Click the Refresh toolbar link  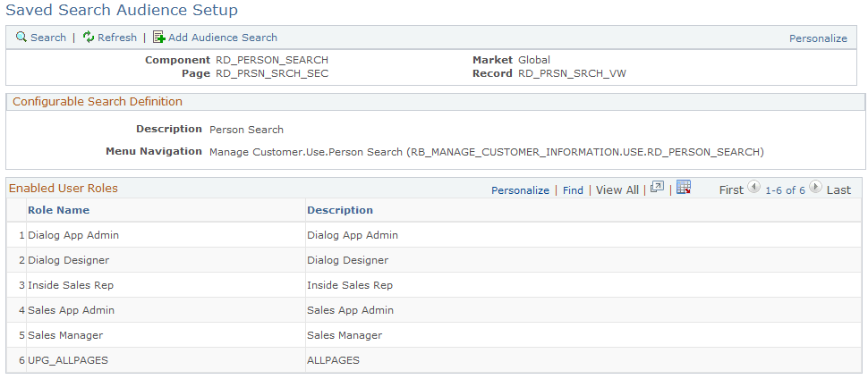pyautogui.click(x=117, y=38)
